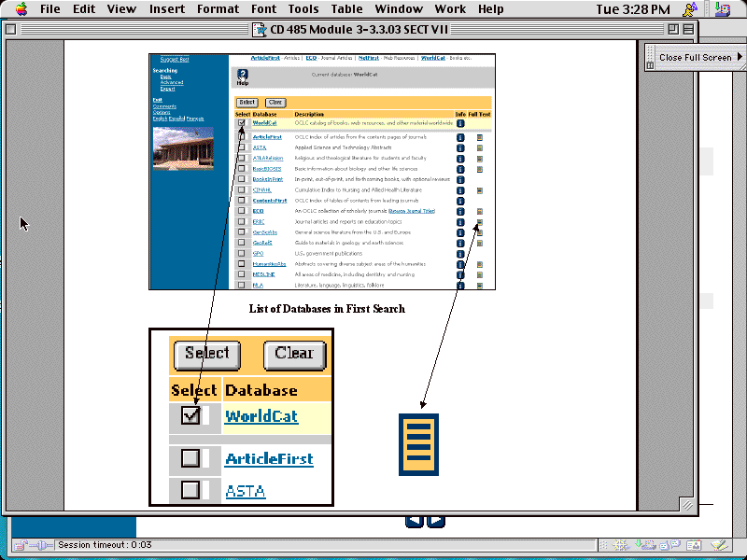Open the Advanced searching sidebar link
Viewport: 747px width, 560px height.
(172, 82)
